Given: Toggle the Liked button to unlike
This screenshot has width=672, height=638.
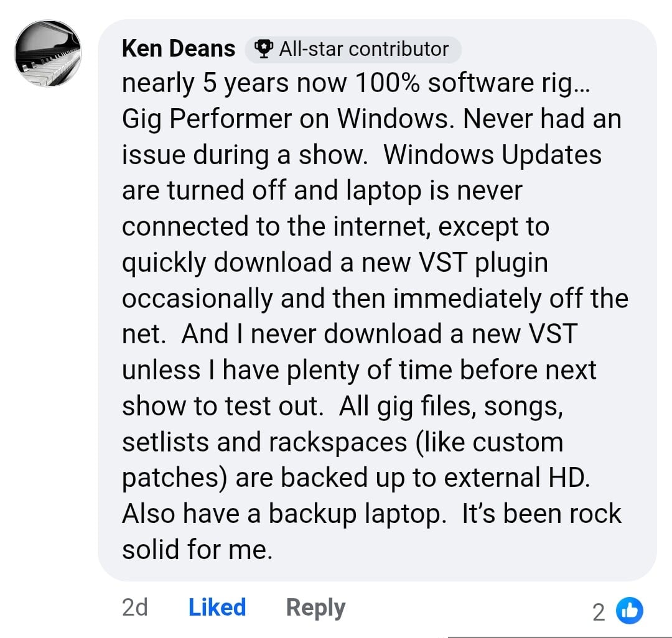Looking at the screenshot, I should coord(217,608).
